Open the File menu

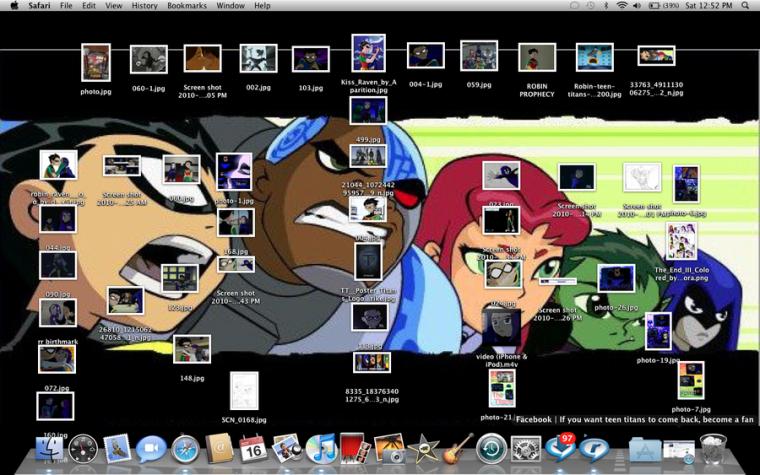point(66,5)
